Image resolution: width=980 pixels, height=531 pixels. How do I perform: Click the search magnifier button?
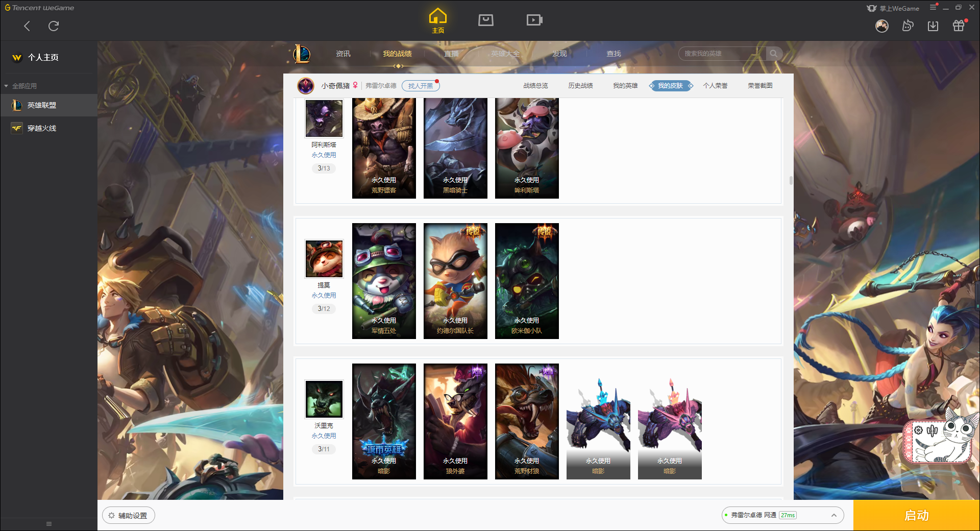(x=774, y=54)
